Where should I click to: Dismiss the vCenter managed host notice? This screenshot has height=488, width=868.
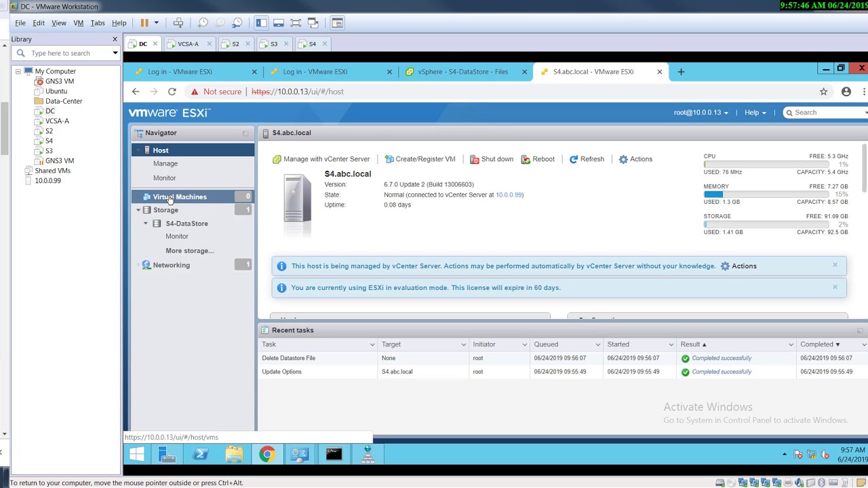click(835, 265)
